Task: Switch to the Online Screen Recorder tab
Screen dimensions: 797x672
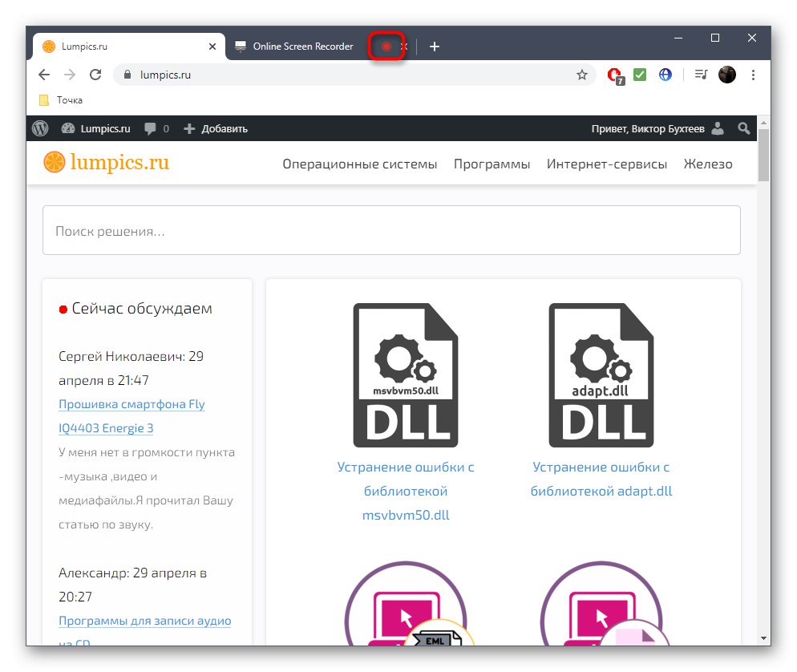Action: [303, 47]
